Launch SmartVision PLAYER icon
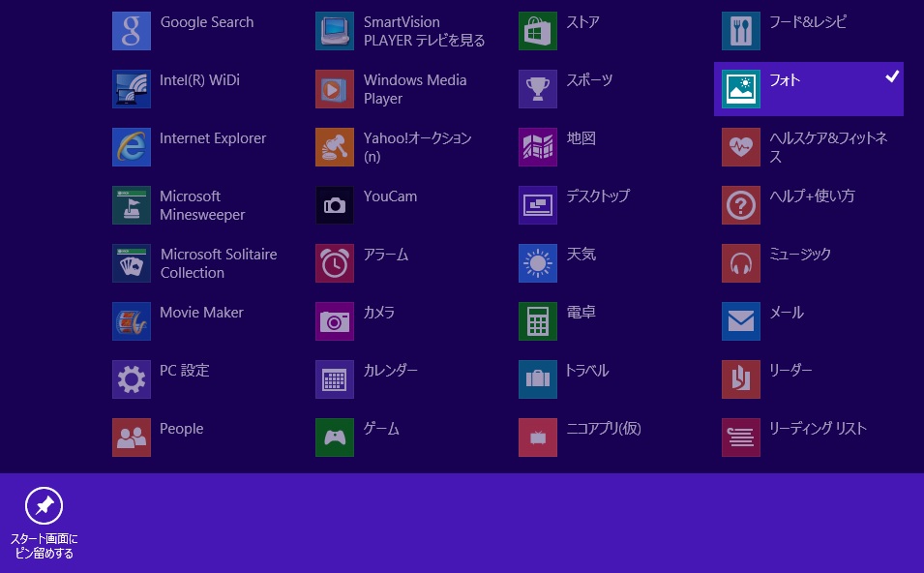 [335, 31]
